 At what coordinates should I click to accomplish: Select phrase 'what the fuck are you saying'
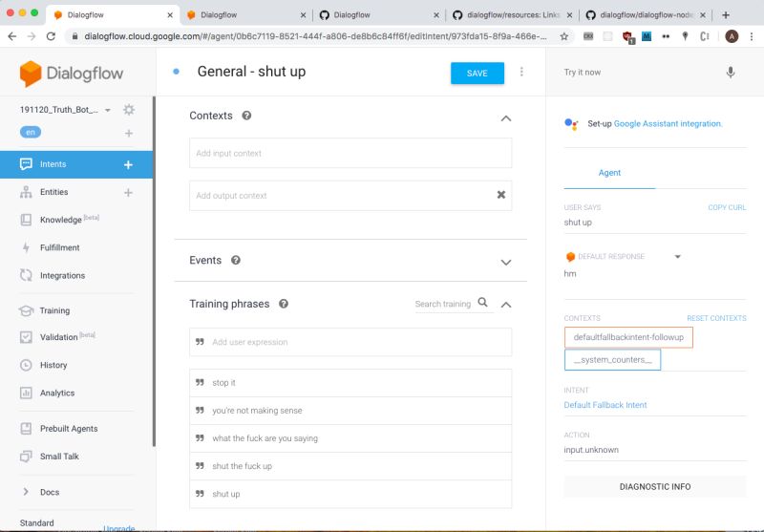click(350, 438)
